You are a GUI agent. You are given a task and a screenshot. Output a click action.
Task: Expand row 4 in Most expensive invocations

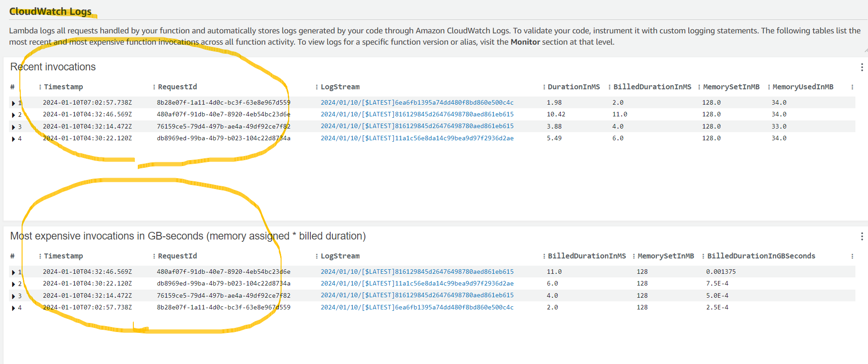point(13,308)
